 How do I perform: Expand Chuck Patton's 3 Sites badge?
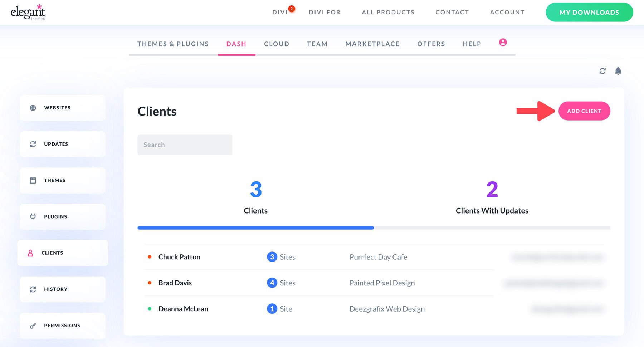click(x=272, y=256)
